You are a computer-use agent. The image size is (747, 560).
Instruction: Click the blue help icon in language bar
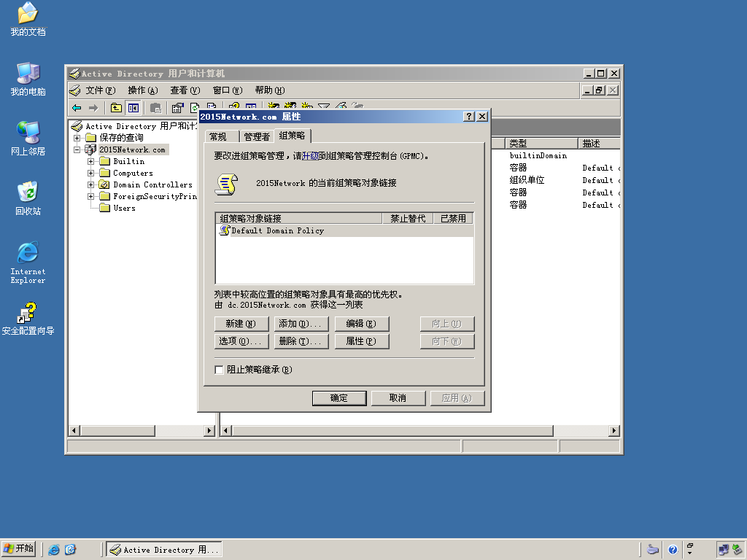[673, 550]
